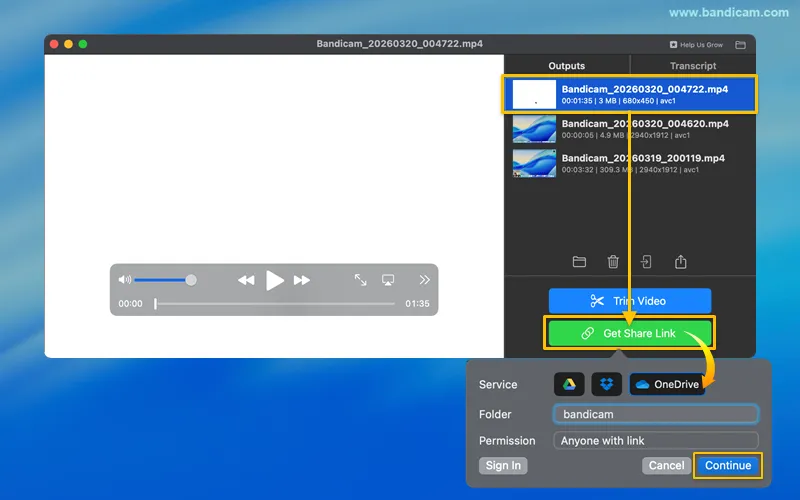Select Bandicam_20260320_004722.mp4 in the outputs list

pyautogui.click(x=630, y=94)
